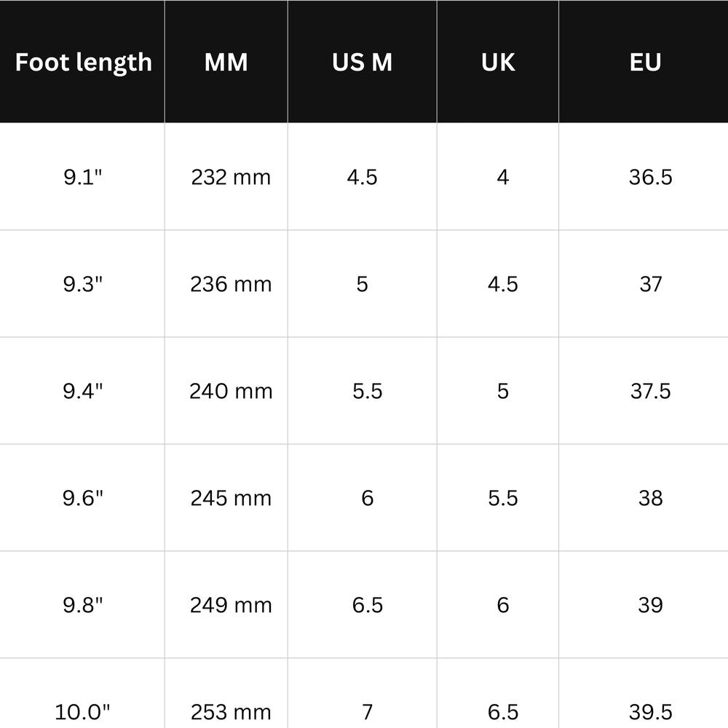Click the EU column header
Viewport: 728px width, 728px height.
point(644,62)
